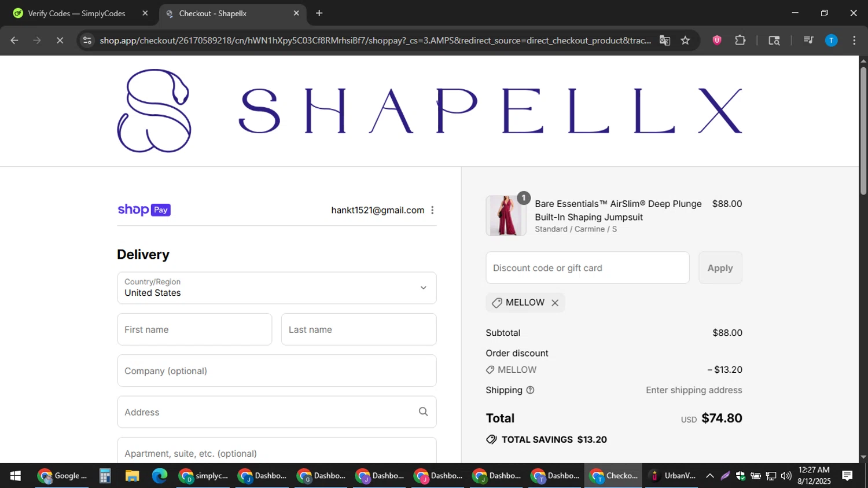This screenshot has height=488, width=868.
Task: Click the order discount amount –$13.20
Action: [x=724, y=369]
